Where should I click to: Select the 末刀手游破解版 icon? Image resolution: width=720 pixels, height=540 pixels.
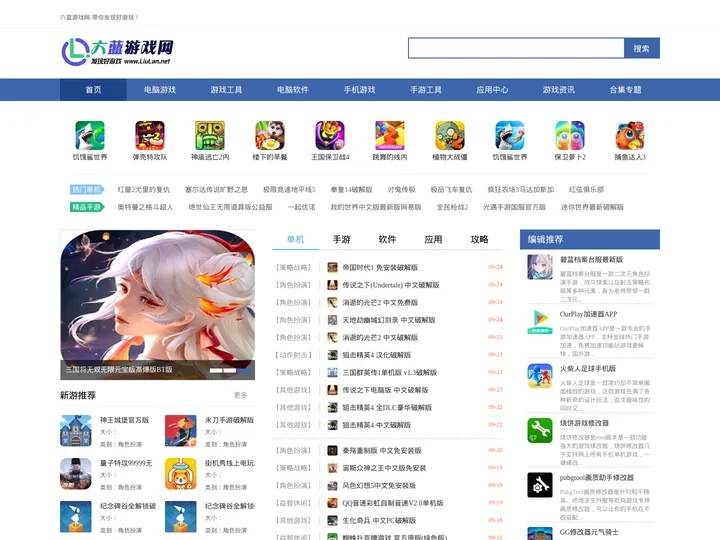(181, 431)
